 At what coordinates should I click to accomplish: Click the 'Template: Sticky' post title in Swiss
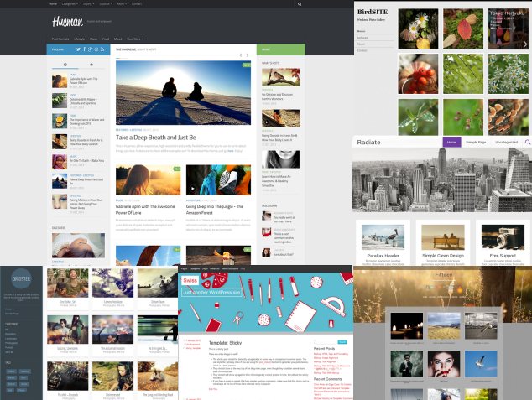tap(225, 343)
